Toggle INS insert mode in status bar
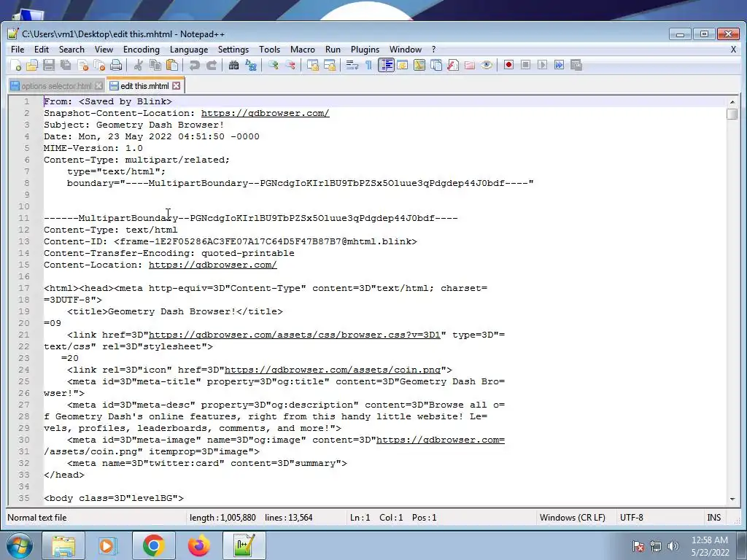 click(x=713, y=518)
